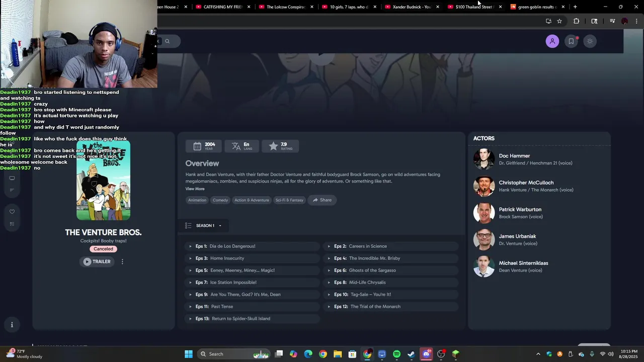
Task: Expand Eps 3 Home Insecurity
Action: pos(253,258)
